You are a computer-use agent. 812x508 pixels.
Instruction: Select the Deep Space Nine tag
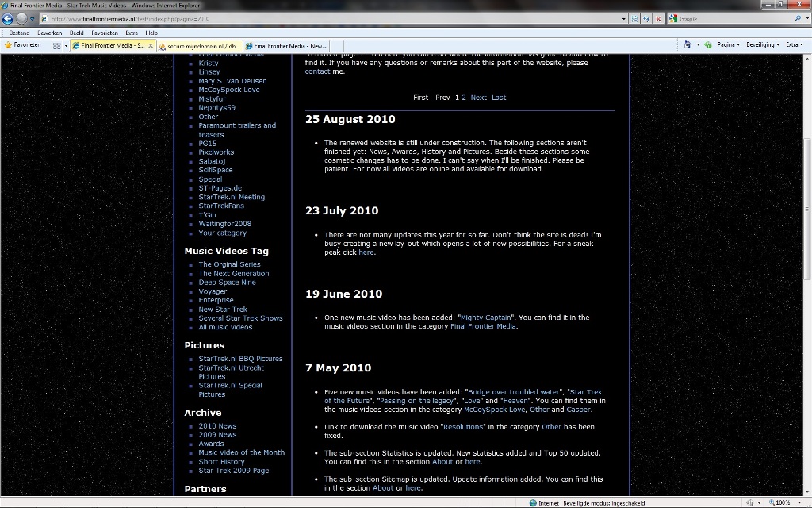point(227,283)
